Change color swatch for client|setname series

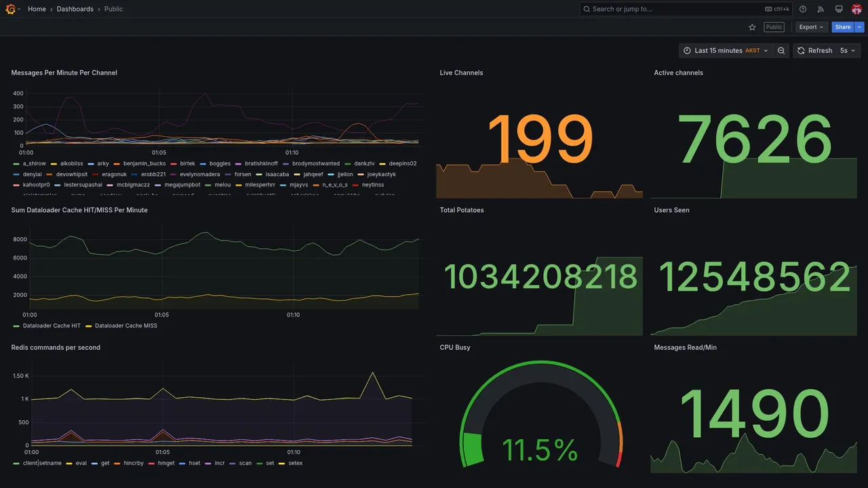(x=16, y=464)
